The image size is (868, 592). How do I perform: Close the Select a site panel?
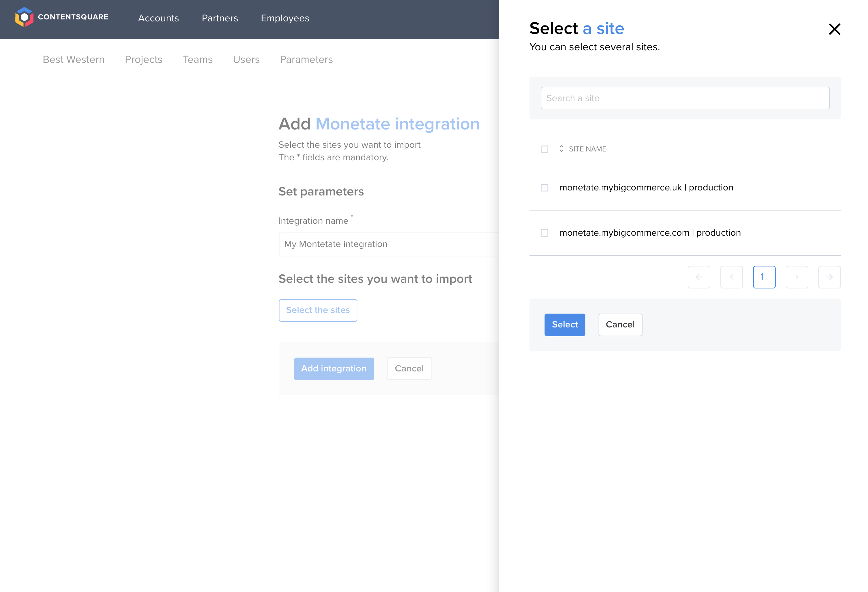pyautogui.click(x=834, y=29)
